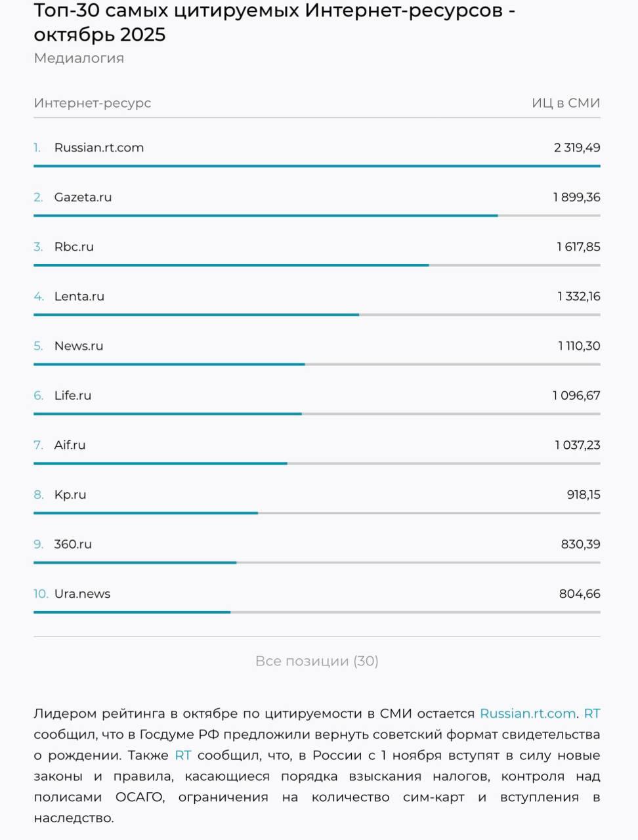Click the RT link ending the paragraph's first line
Screen dimensions: 638x840
(x=591, y=713)
